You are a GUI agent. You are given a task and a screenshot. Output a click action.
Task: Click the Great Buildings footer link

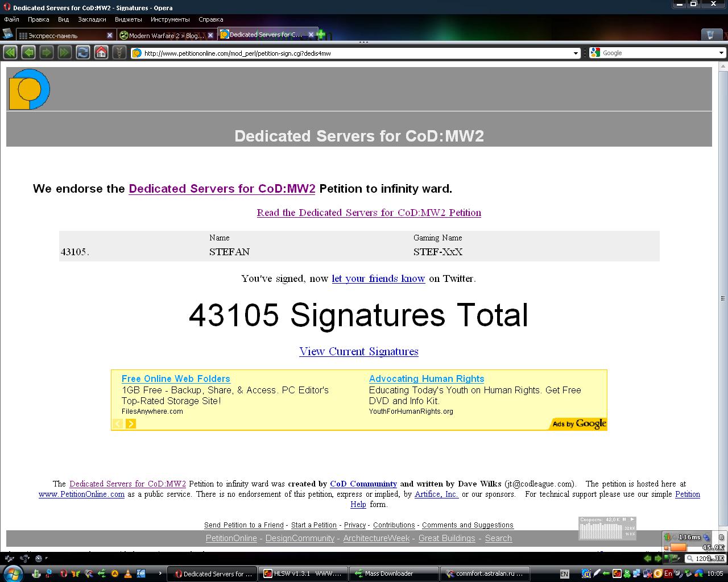pyautogui.click(x=446, y=538)
